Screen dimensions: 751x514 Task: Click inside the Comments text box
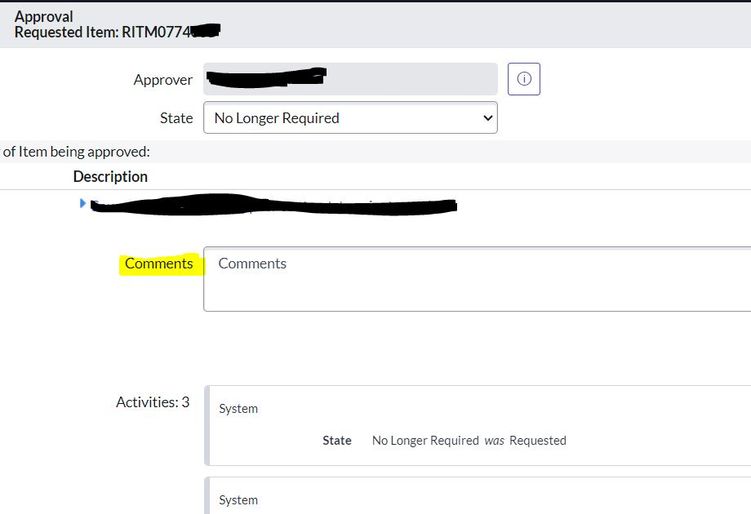(x=477, y=279)
